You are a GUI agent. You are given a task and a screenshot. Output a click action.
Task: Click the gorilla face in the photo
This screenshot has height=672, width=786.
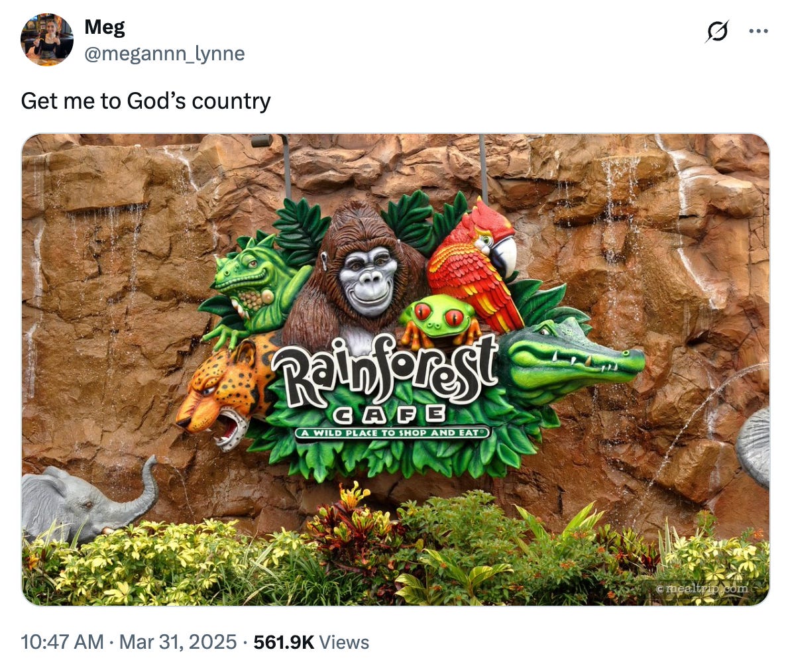[368, 281]
